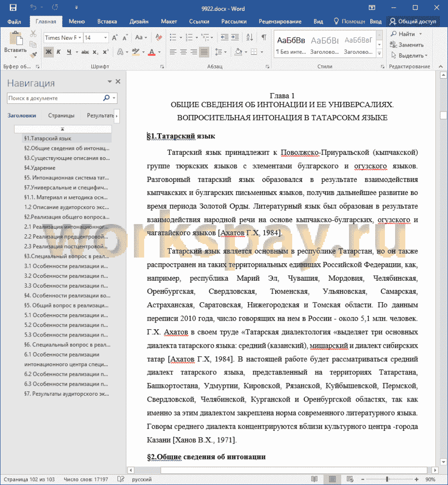Open paragraph shading bucket
This screenshot has width=448, height=485.
[238, 52]
